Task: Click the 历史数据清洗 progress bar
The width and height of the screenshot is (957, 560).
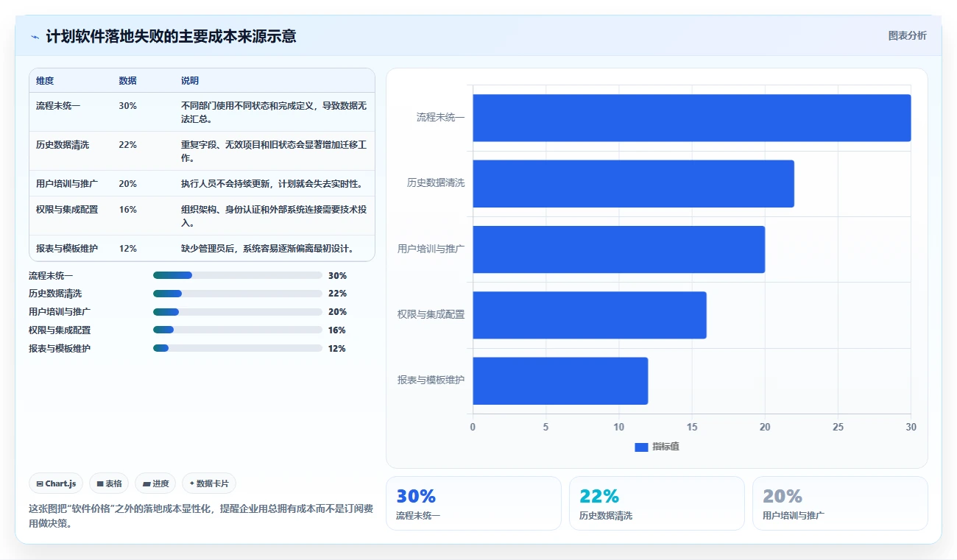Action: tap(238, 294)
